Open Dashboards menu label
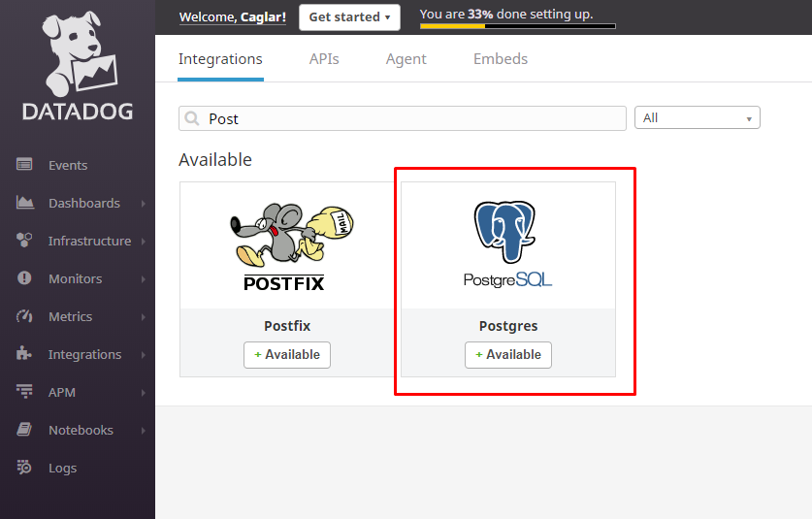812x519 pixels. [84, 203]
